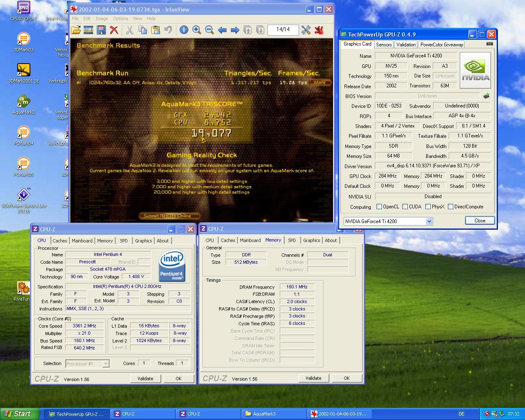This screenshot has width=525, height=420.
Task: Zoom in with the plus magnifier icon
Action: 196,30
